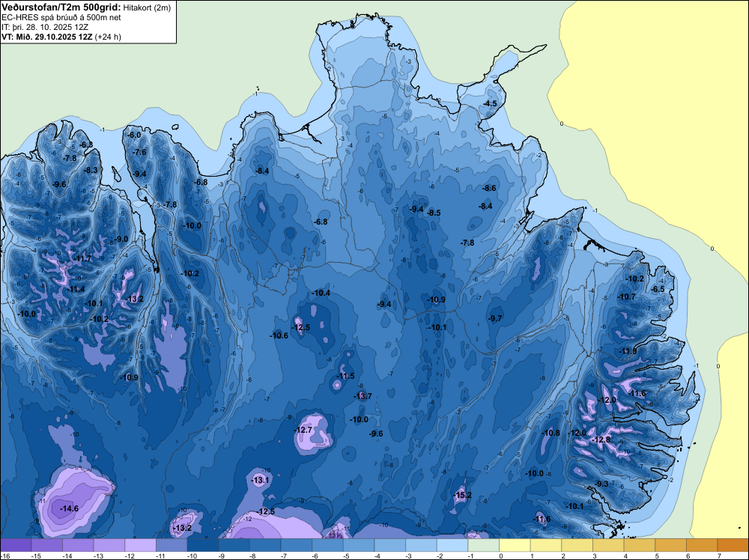
Task: Click the valid time 'VT: Mið. 29.10.2025 12Z'
Action: pos(46,37)
